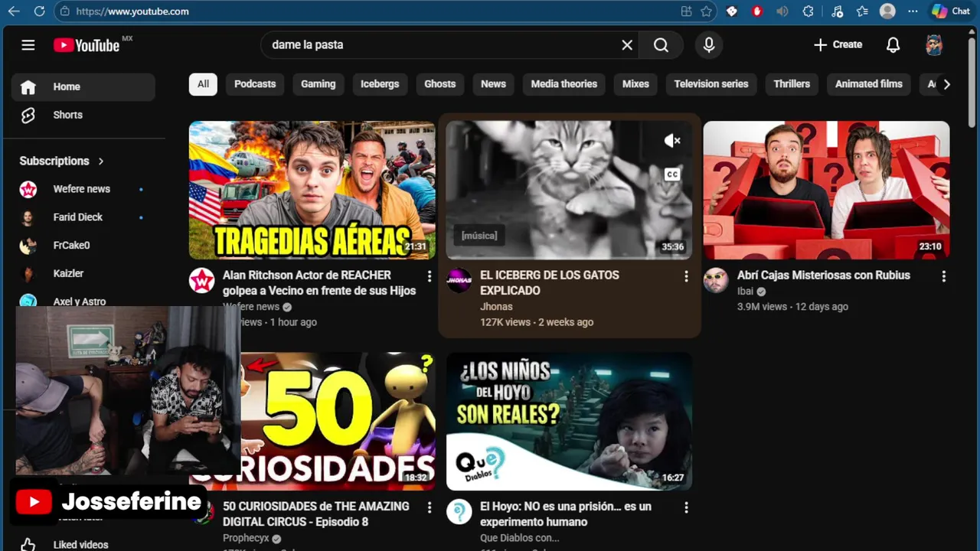Open more options for 50 Curiosidades video
The width and height of the screenshot is (980, 551).
(x=429, y=507)
